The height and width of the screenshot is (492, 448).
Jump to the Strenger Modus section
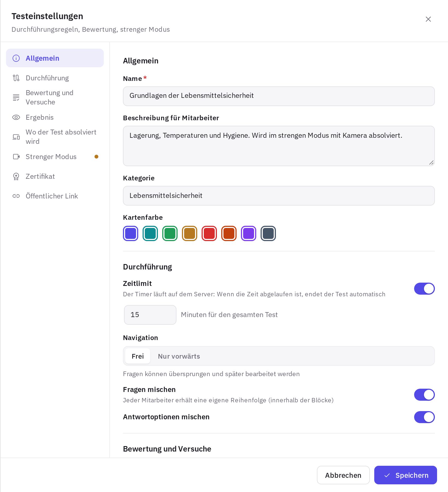click(x=55, y=157)
